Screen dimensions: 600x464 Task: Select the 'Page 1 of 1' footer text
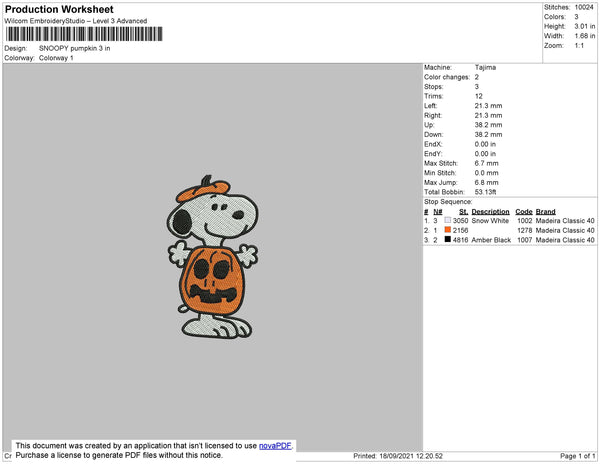point(577,456)
